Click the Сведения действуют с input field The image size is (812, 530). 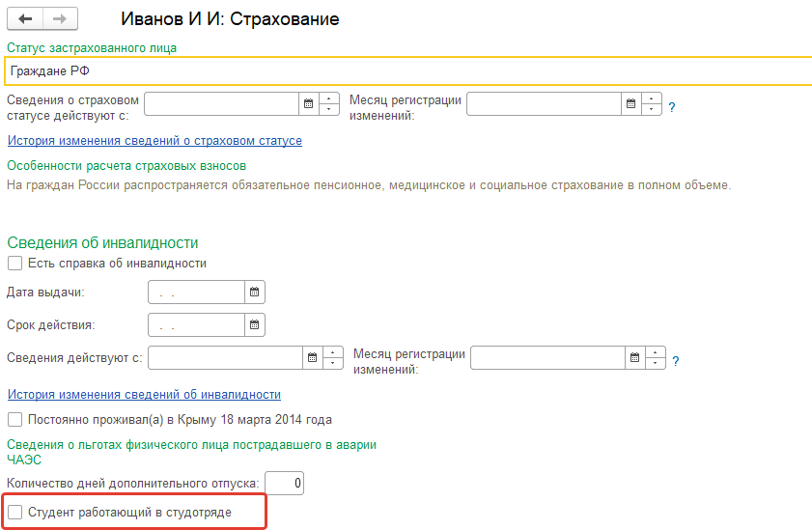click(225, 357)
